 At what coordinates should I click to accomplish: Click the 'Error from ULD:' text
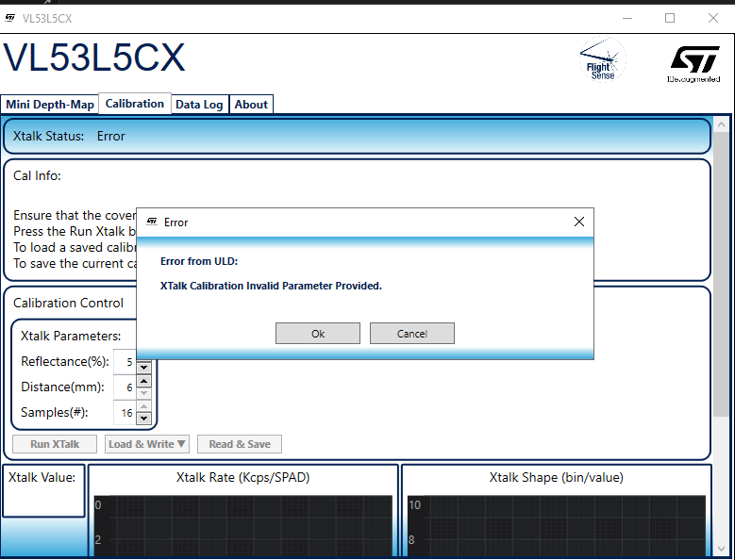199,261
